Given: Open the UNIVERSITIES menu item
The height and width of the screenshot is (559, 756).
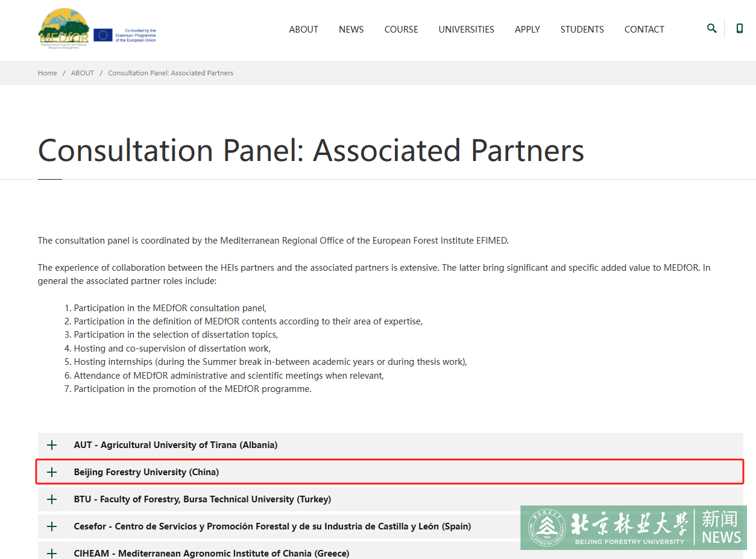Looking at the screenshot, I should click(x=466, y=30).
